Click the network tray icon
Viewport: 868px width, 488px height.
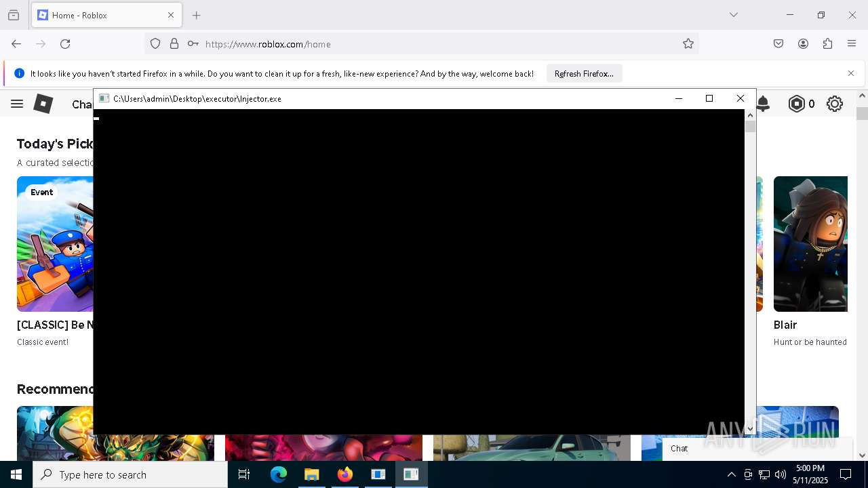tap(764, 474)
